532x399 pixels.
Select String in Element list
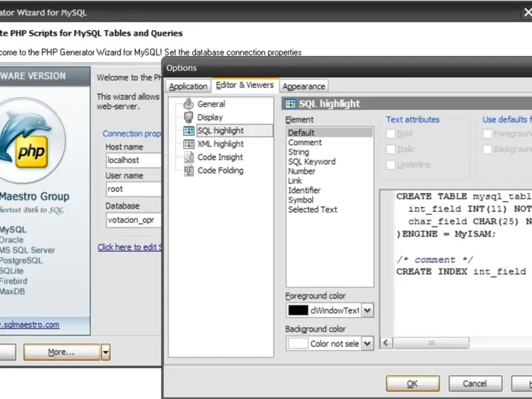click(330, 152)
